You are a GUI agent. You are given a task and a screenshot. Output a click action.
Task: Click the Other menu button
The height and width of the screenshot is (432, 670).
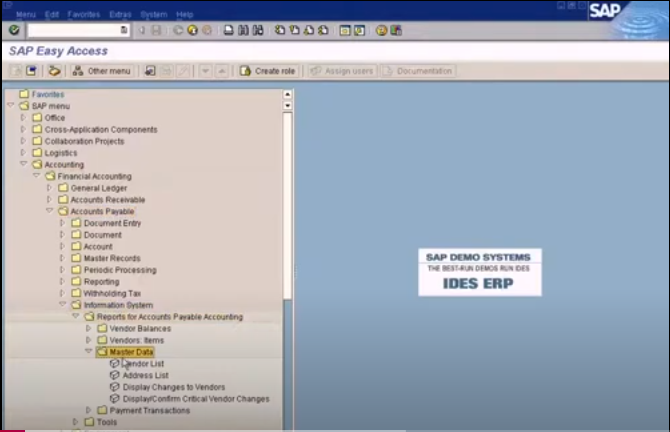(x=102, y=71)
